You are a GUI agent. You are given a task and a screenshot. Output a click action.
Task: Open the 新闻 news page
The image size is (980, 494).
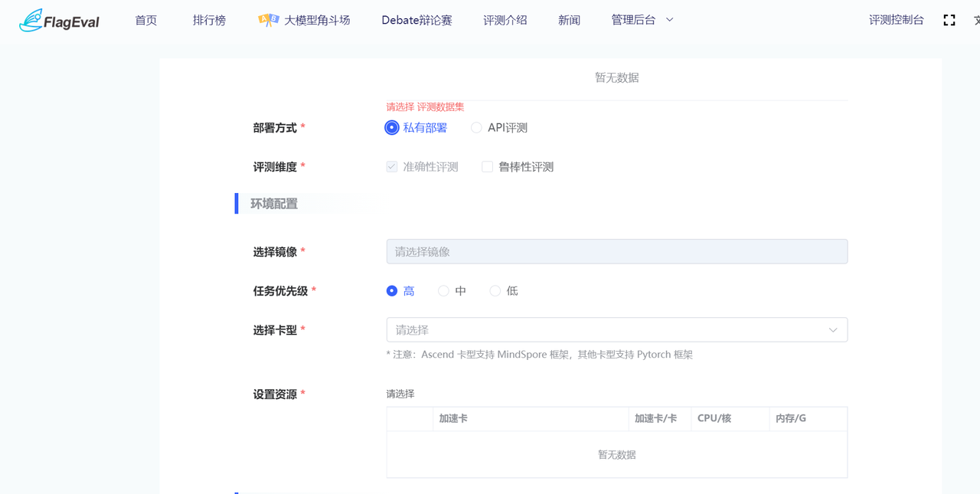569,21
